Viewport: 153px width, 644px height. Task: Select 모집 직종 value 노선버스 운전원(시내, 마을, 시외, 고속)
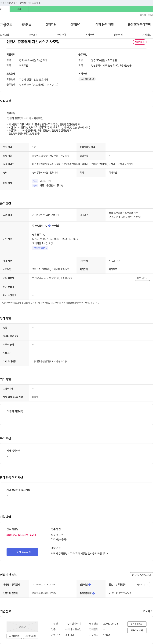pyautogui.click(x=51, y=156)
